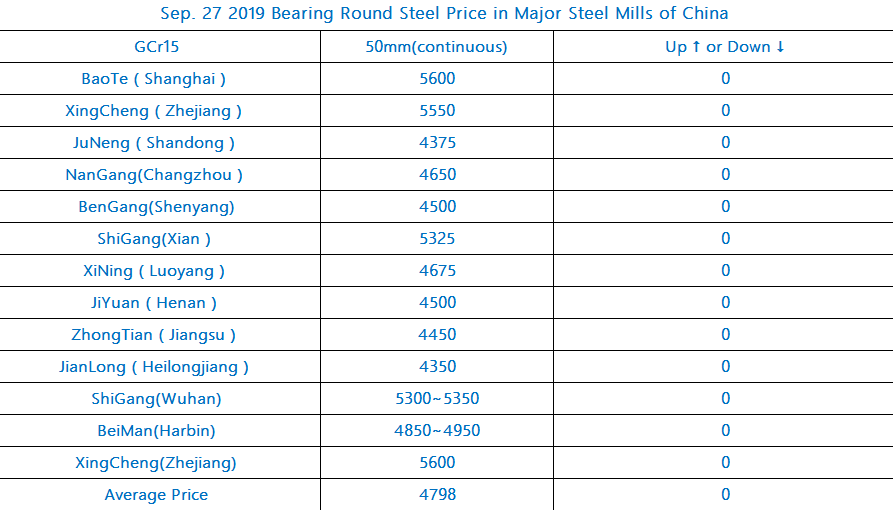
Task: Select the 4850~4950 price range
Action: 437,431
